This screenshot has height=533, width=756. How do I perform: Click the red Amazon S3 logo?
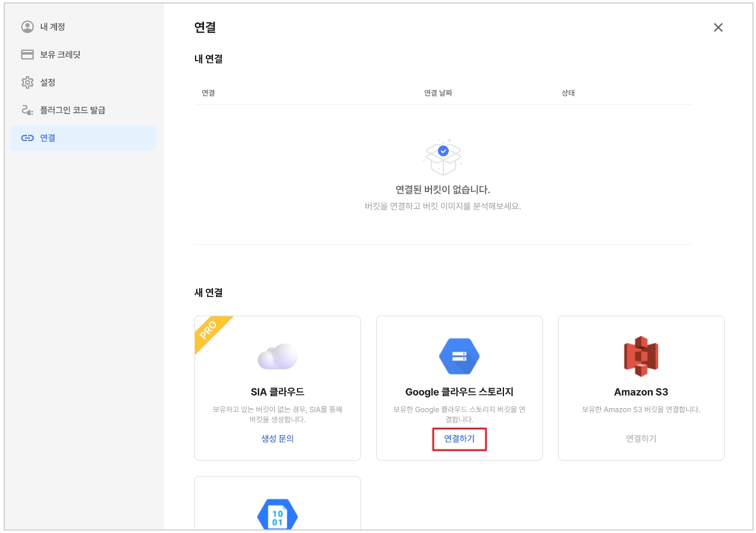(641, 356)
